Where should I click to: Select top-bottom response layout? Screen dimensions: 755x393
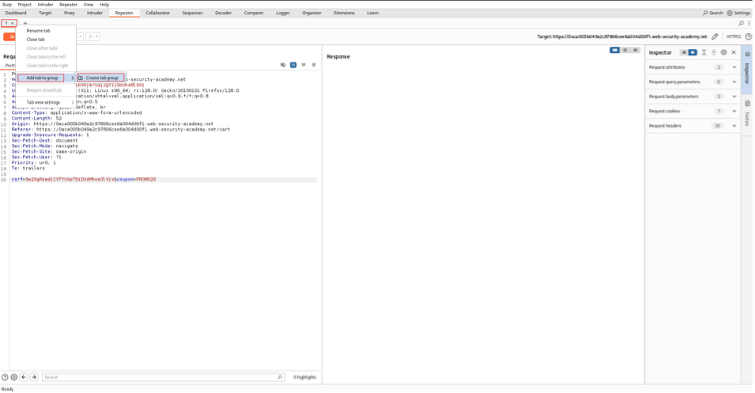[625, 50]
